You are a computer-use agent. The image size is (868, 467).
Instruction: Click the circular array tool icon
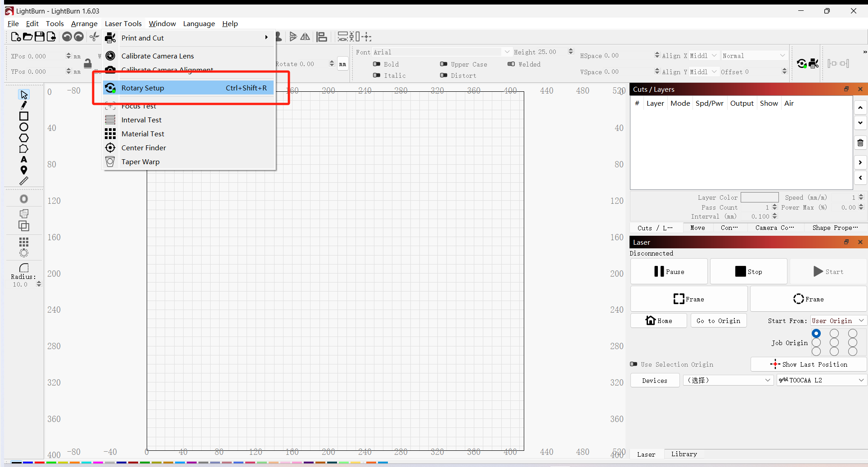tap(24, 252)
